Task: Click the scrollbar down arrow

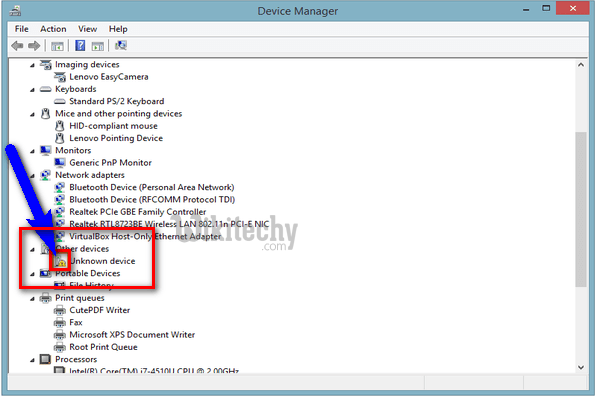Action: pyautogui.click(x=581, y=367)
